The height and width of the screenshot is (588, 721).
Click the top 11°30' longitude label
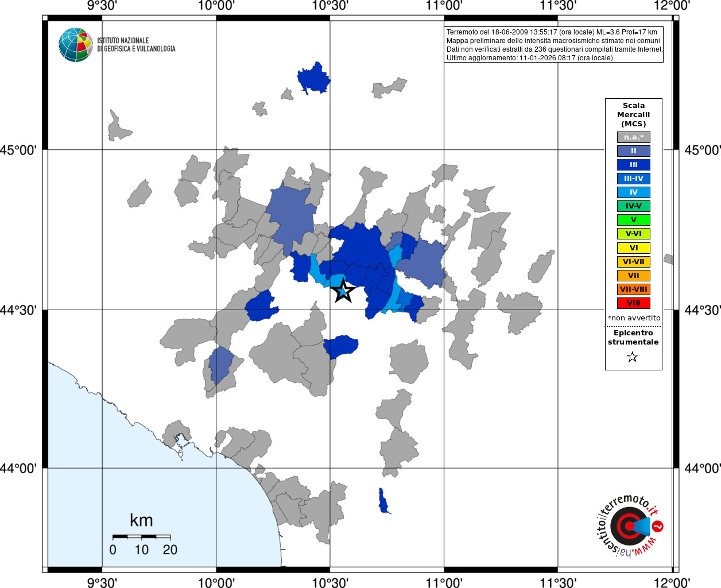coord(558,6)
